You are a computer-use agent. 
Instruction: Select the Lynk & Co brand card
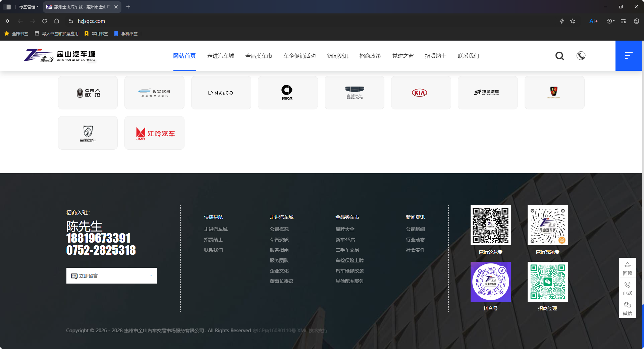pos(221,93)
